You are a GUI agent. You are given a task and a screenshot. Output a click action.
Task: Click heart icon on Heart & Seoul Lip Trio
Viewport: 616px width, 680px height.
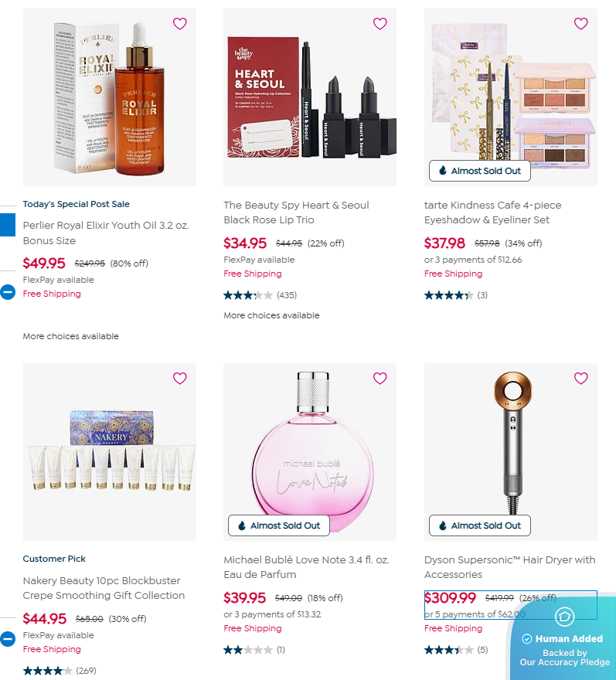pyautogui.click(x=380, y=23)
